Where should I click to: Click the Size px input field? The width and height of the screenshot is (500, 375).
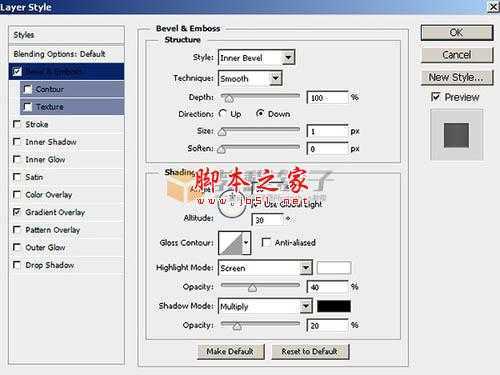[x=327, y=131]
